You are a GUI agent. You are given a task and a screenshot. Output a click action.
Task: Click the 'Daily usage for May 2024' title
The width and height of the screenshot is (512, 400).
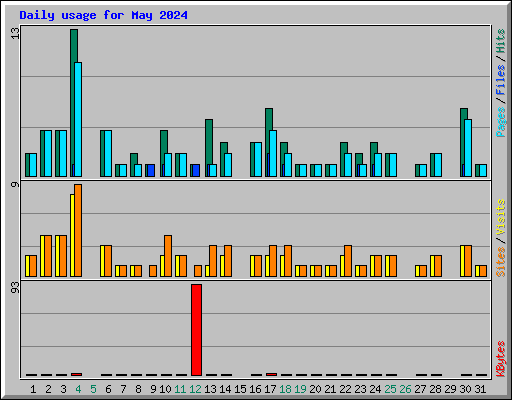103,15
